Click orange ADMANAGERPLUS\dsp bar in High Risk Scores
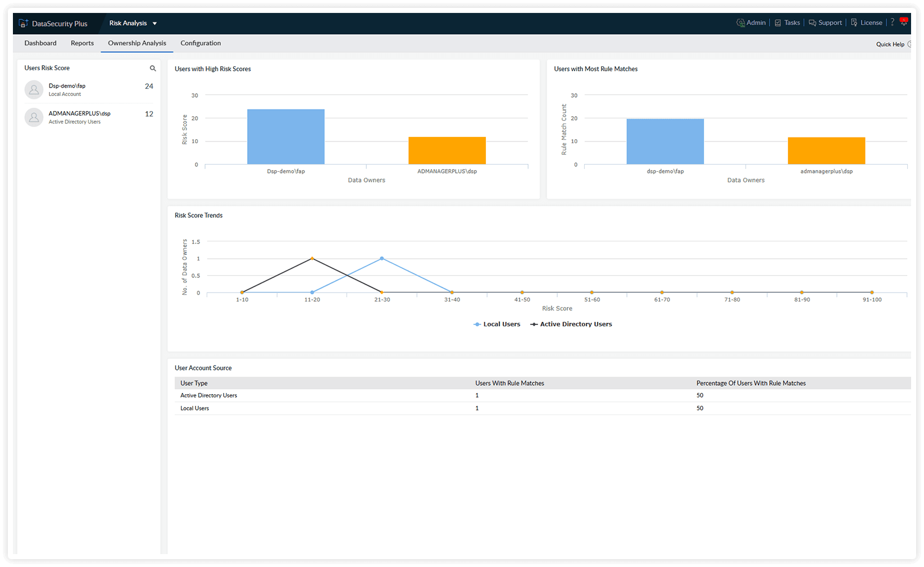The height and width of the screenshot is (567, 924). point(447,150)
